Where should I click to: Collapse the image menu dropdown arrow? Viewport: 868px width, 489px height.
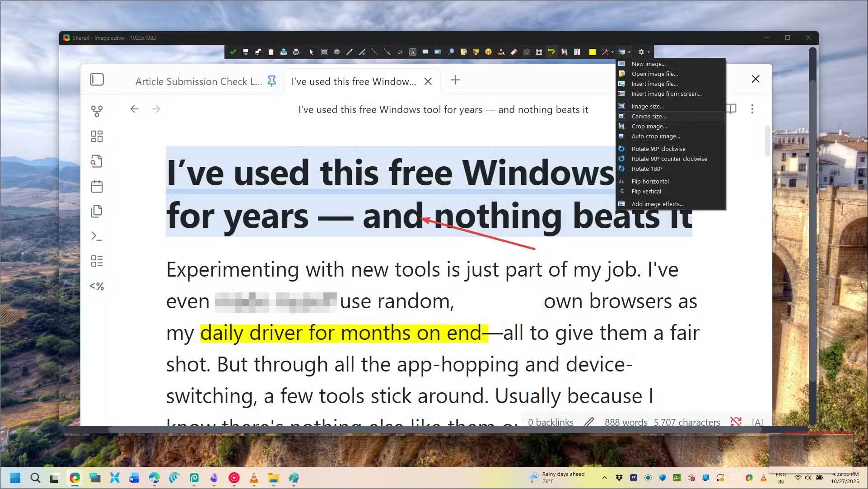(x=629, y=52)
